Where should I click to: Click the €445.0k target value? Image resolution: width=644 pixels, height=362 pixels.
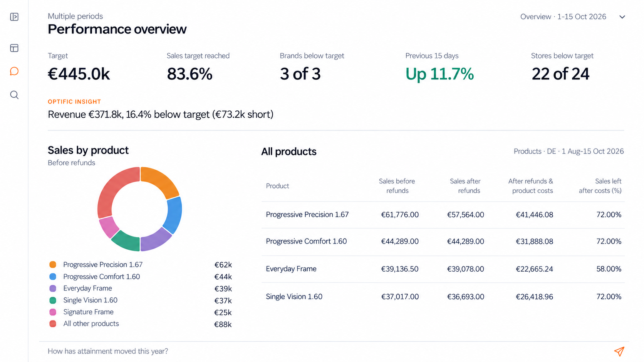(x=79, y=74)
